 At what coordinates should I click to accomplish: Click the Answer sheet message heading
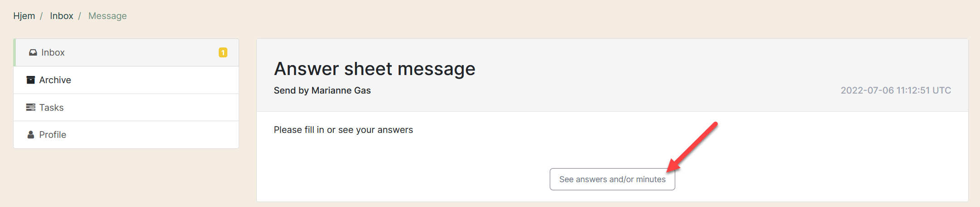(x=375, y=69)
